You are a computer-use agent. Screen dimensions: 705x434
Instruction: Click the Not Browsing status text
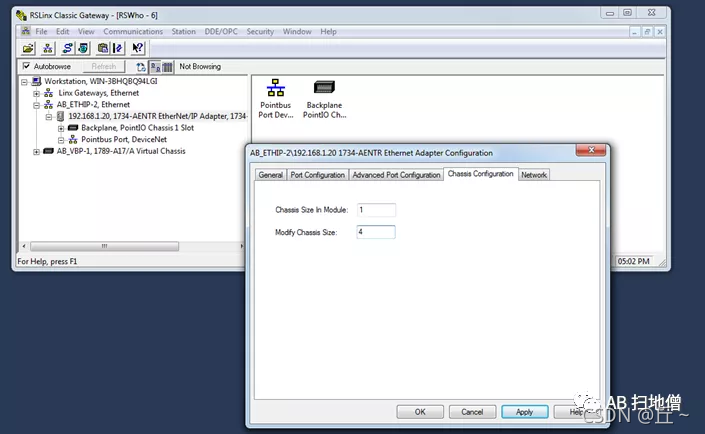[x=200, y=67]
